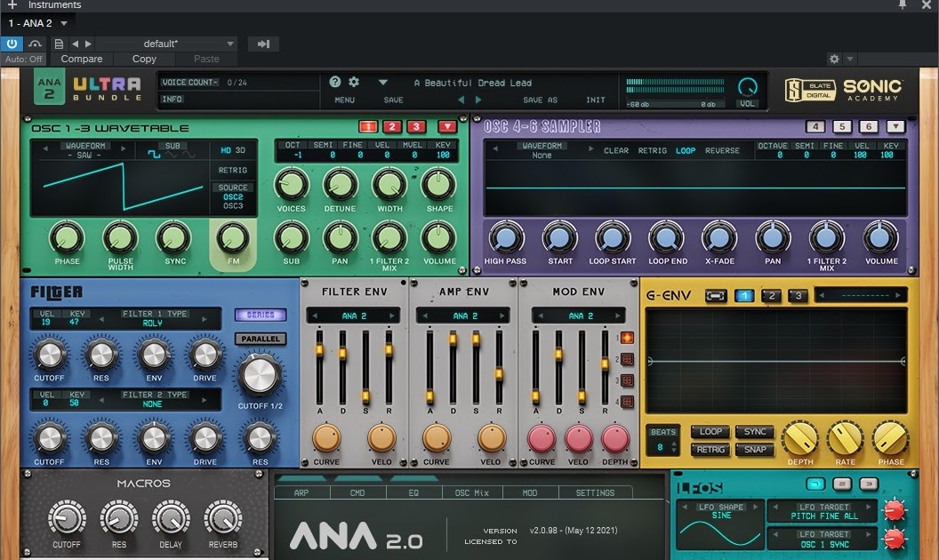
Task: Select sampler oscillator 4 button
Action: tap(815, 126)
